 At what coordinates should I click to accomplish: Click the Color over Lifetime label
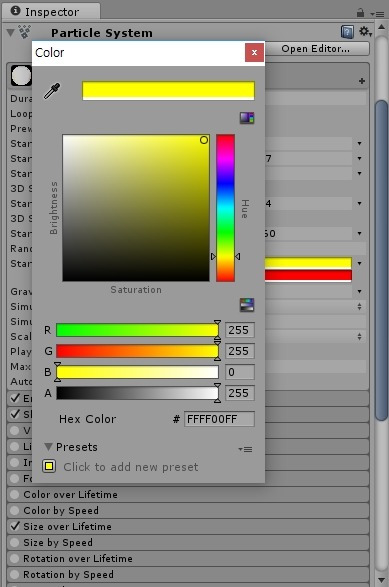tap(70, 495)
